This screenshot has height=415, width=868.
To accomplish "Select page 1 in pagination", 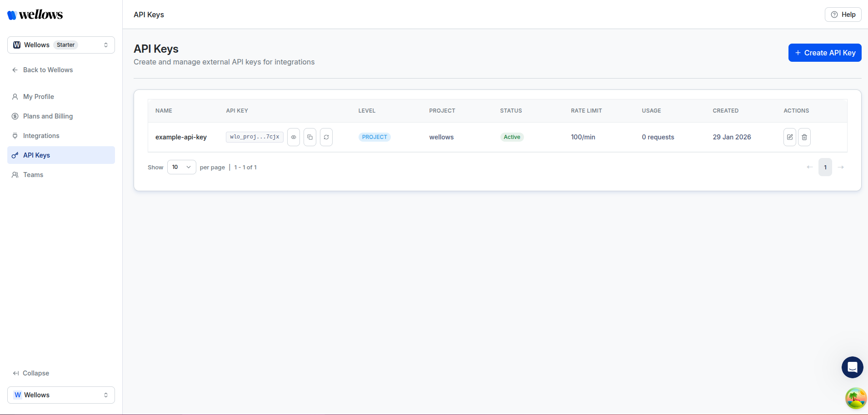I will (x=825, y=167).
